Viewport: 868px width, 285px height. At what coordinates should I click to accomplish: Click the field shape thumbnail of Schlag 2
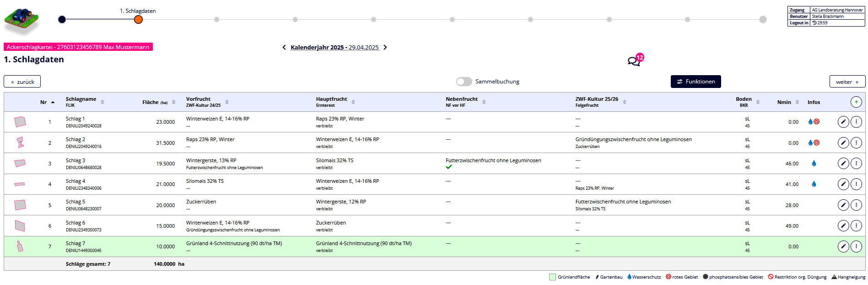pos(20,142)
